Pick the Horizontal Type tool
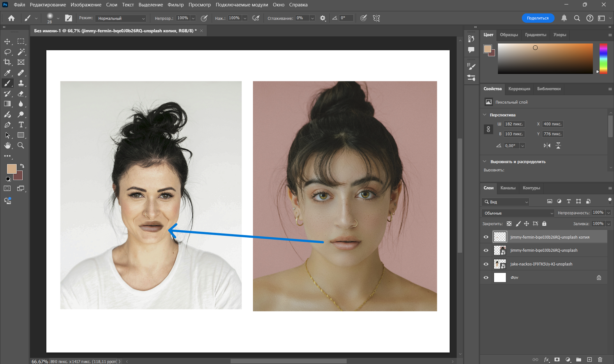The width and height of the screenshot is (614, 364). (x=21, y=125)
